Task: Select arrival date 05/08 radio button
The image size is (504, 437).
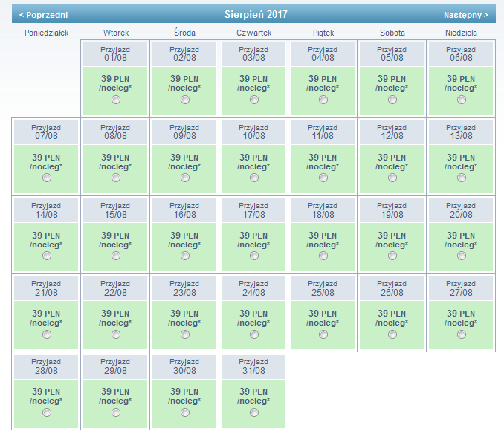Action: pos(392,100)
